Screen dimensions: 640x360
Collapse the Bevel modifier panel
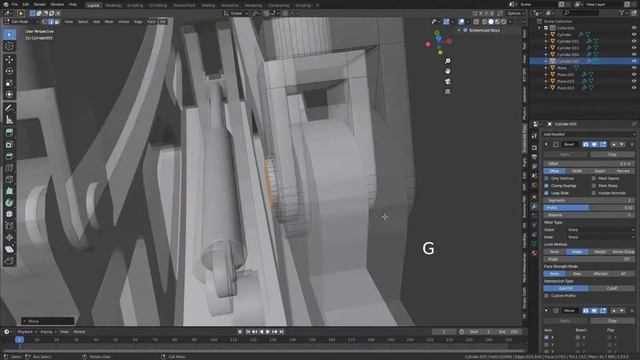click(547, 144)
